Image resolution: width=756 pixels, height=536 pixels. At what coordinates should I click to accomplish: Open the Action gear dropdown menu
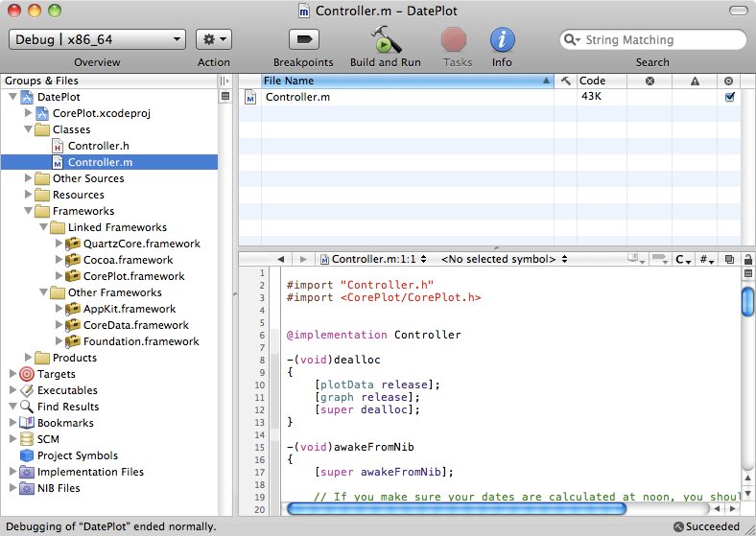[213, 39]
